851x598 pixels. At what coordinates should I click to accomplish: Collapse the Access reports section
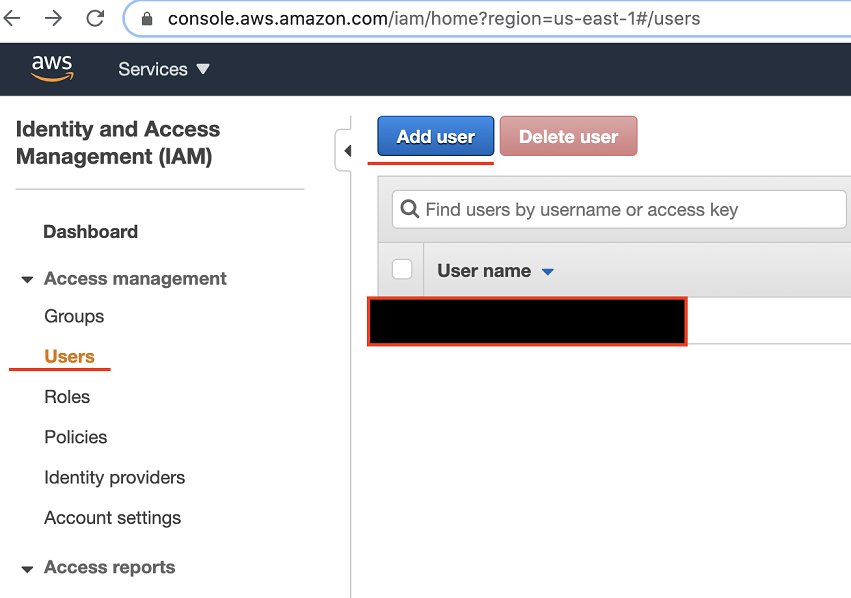click(27, 568)
